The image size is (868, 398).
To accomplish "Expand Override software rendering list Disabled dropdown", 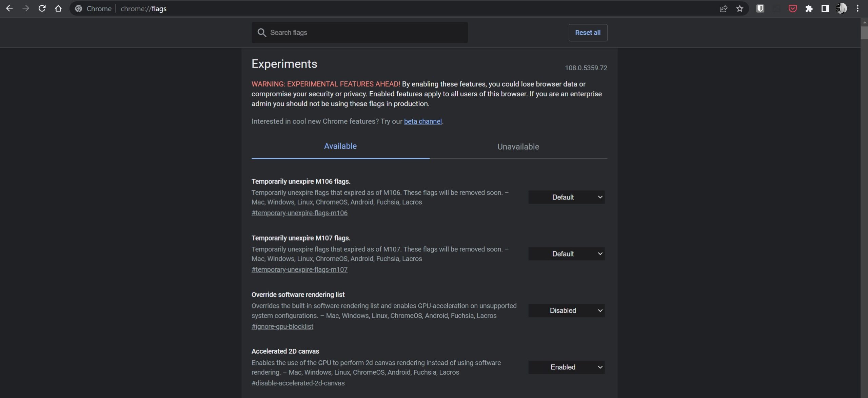I will (566, 310).
